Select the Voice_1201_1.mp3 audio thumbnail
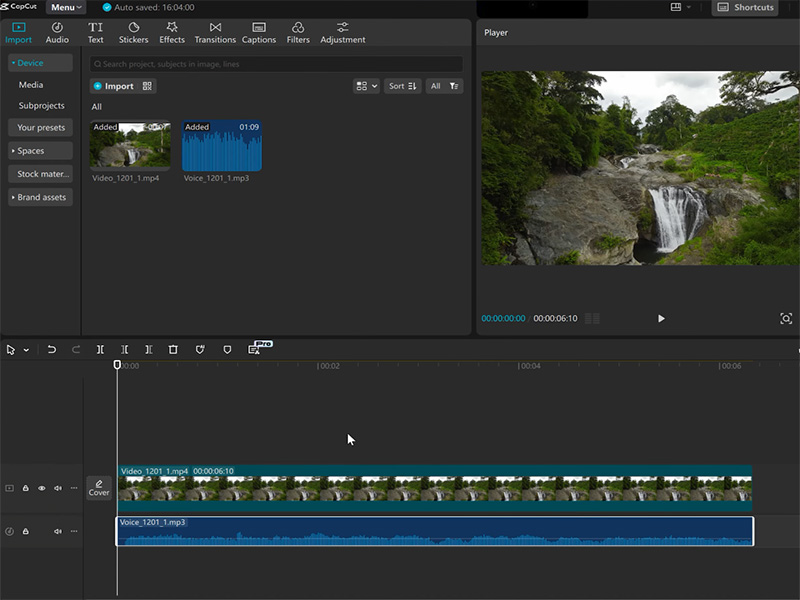 pyautogui.click(x=222, y=145)
